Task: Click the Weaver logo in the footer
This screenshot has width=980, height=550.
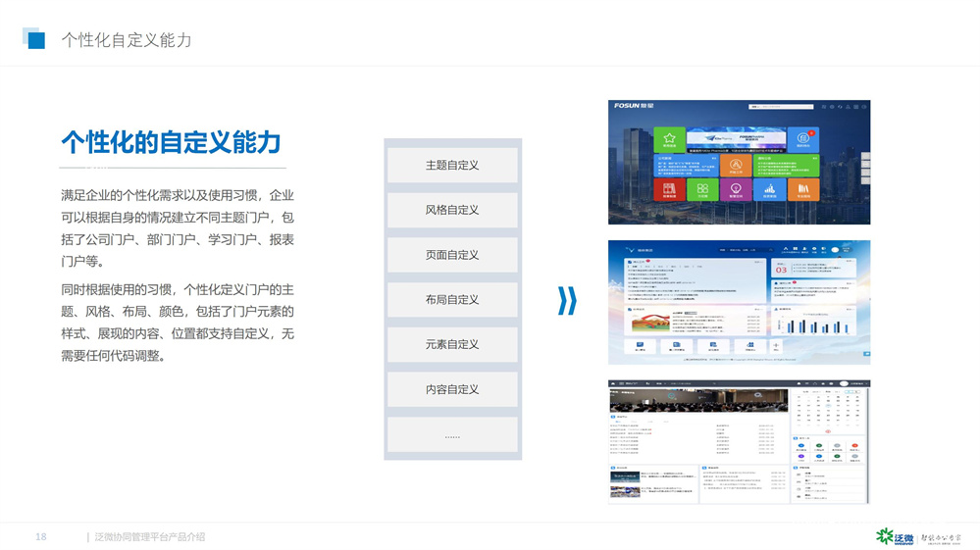Action: (895, 536)
